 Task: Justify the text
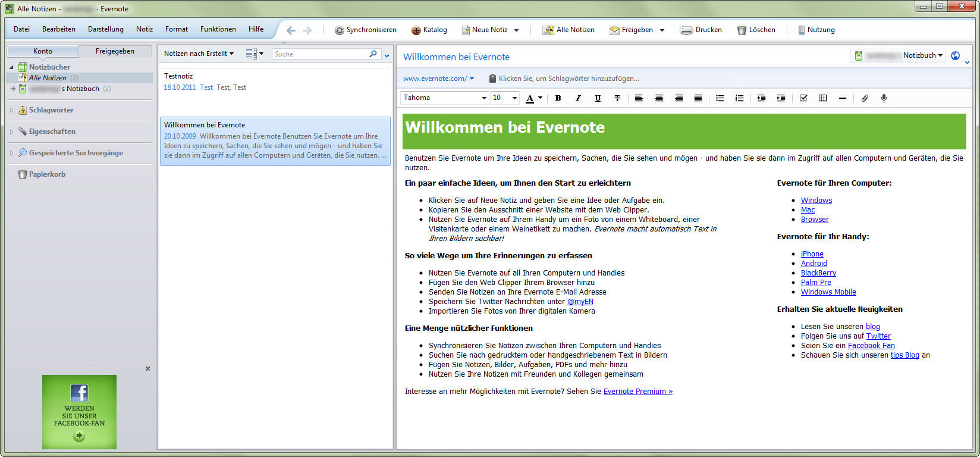[698, 98]
